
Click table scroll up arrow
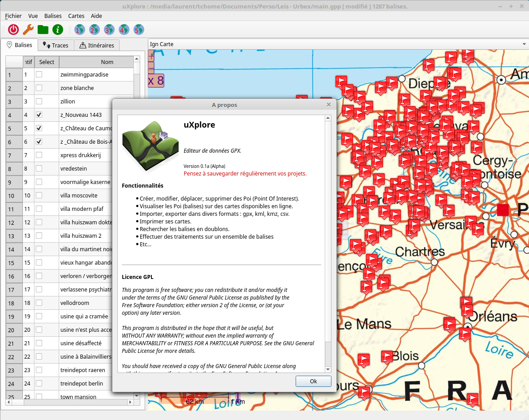[x=137, y=59]
